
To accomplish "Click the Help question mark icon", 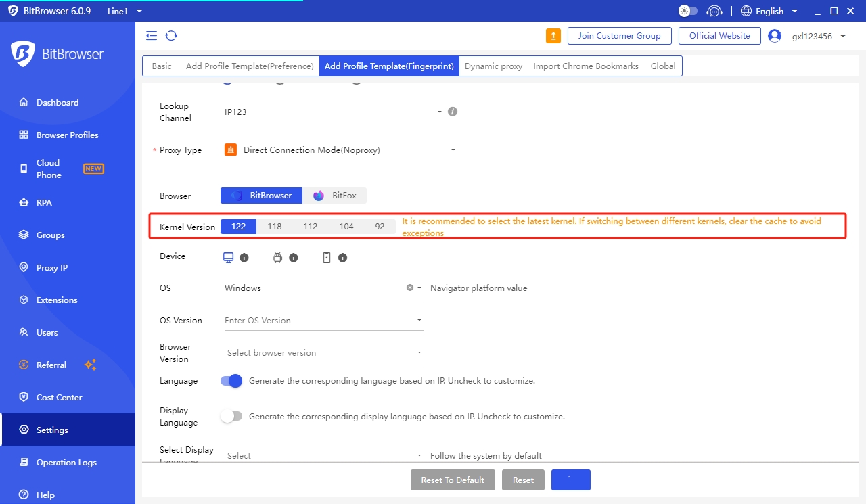I will (24, 495).
